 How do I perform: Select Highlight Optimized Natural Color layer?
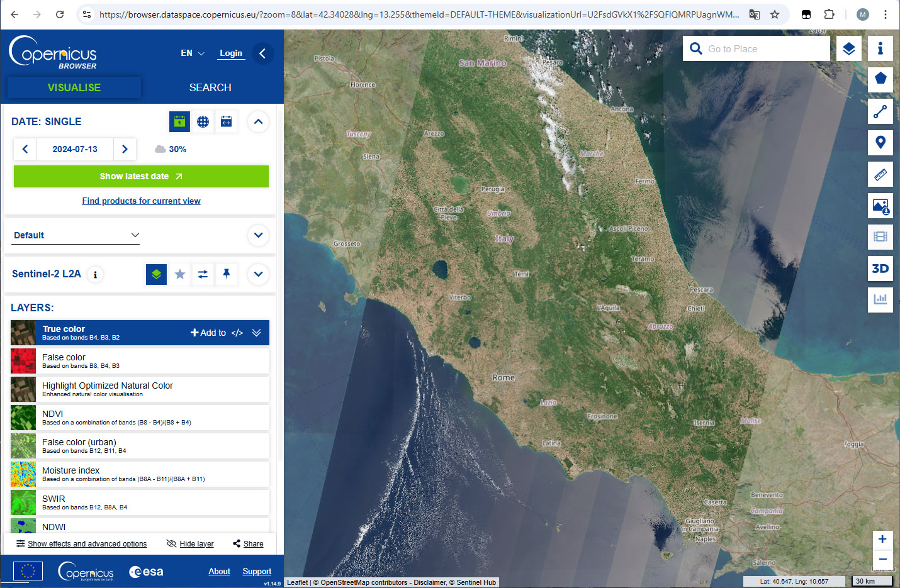(140, 389)
